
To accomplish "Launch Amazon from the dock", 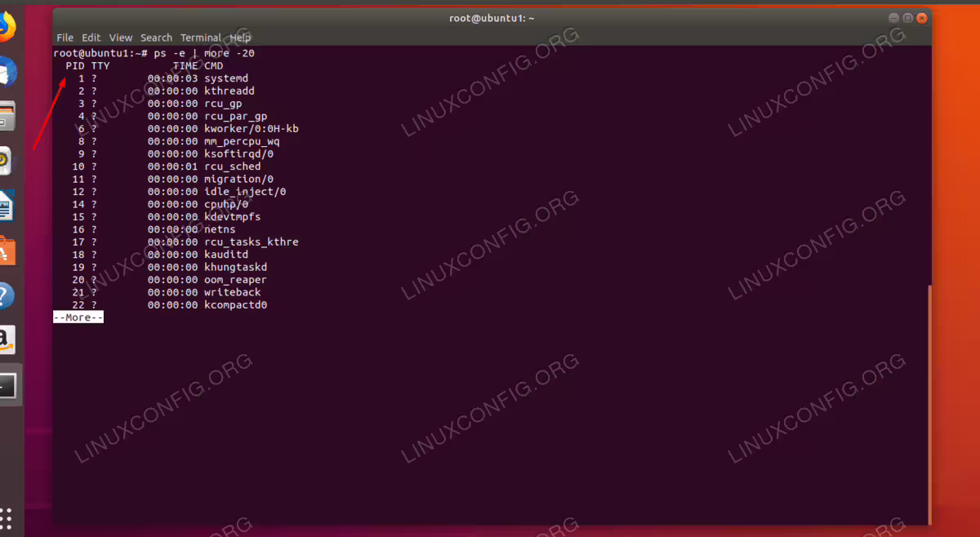I will 7,339.
